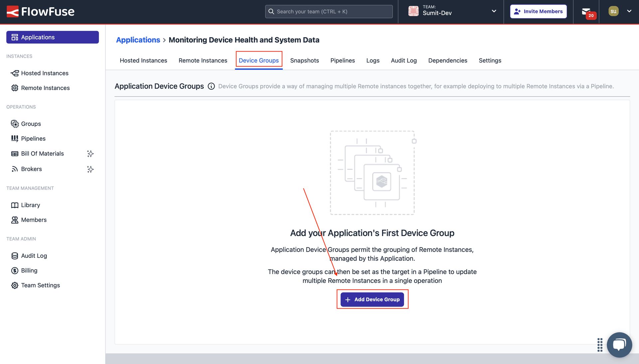The width and height of the screenshot is (639, 364).
Task: Click the Bill Of Materials icon
Action: (15, 153)
